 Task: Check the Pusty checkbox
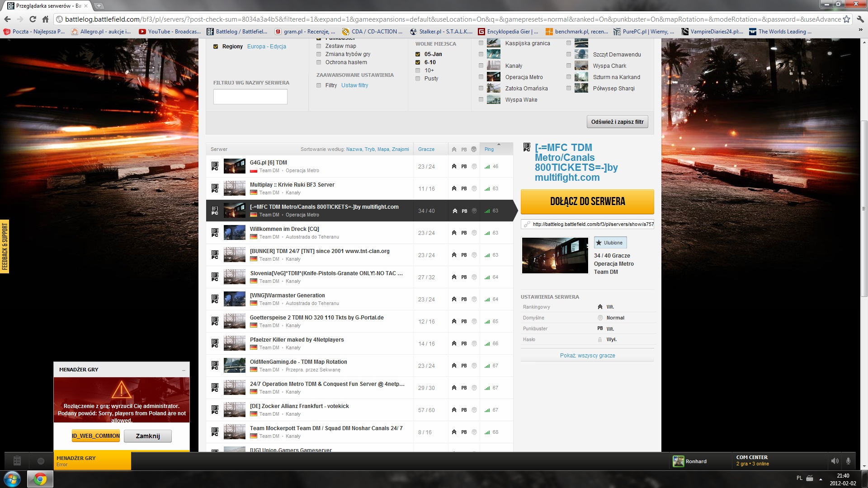pos(418,79)
